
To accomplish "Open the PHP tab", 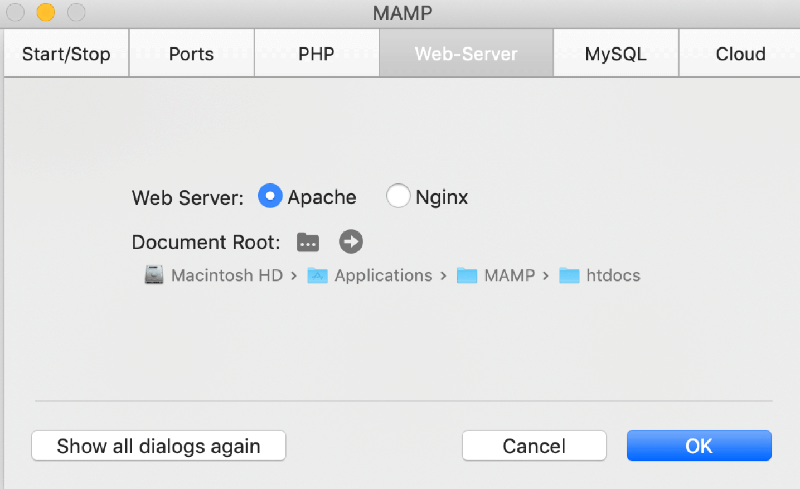I will coord(316,53).
